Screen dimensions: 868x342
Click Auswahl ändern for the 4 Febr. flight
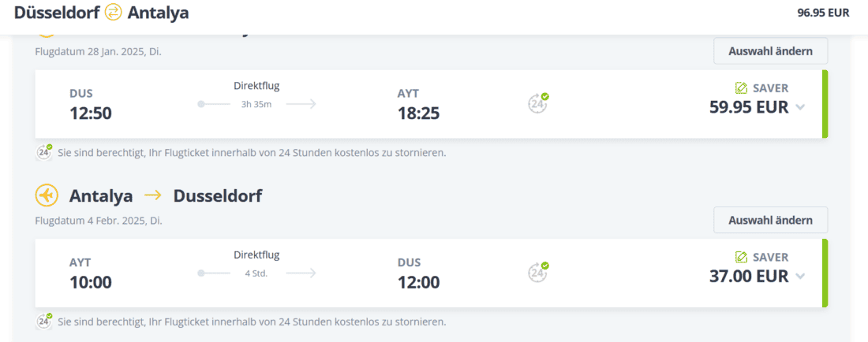770,220
